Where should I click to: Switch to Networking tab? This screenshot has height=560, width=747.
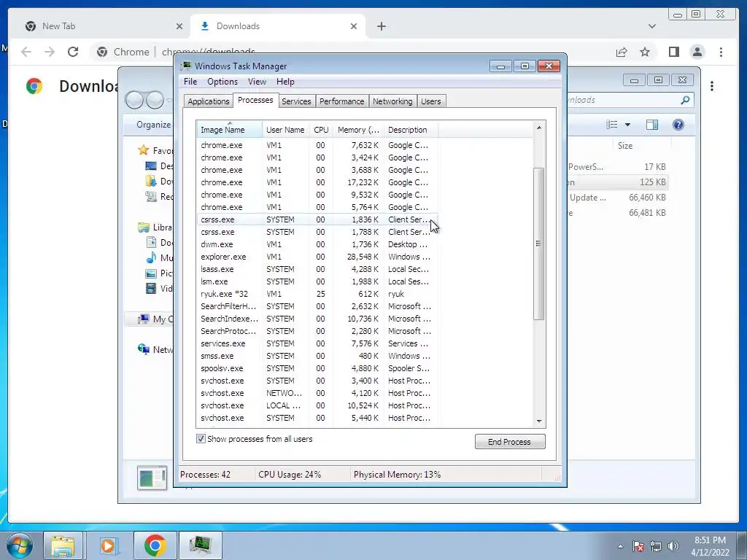[x=392, y=101]
